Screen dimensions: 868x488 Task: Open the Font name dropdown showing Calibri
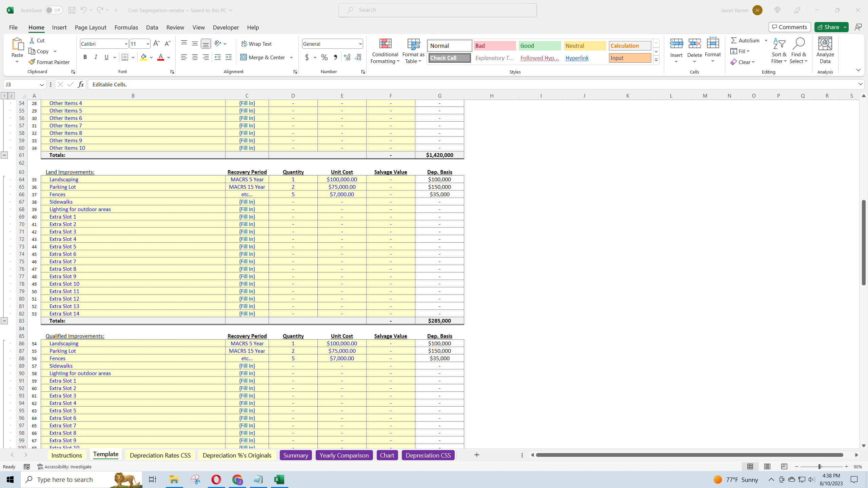[x=126, y=44]
